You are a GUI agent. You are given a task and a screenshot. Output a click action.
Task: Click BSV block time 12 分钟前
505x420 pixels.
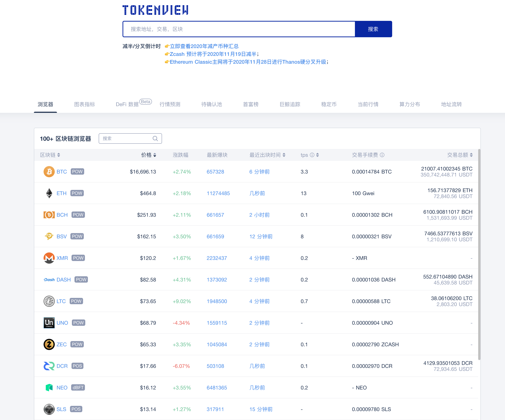tap(261, 236)
